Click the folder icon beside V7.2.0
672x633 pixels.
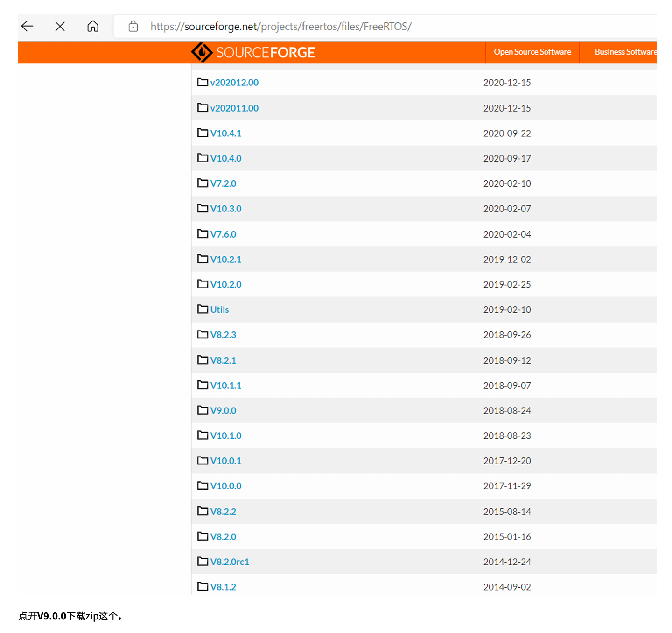[203, 183]
